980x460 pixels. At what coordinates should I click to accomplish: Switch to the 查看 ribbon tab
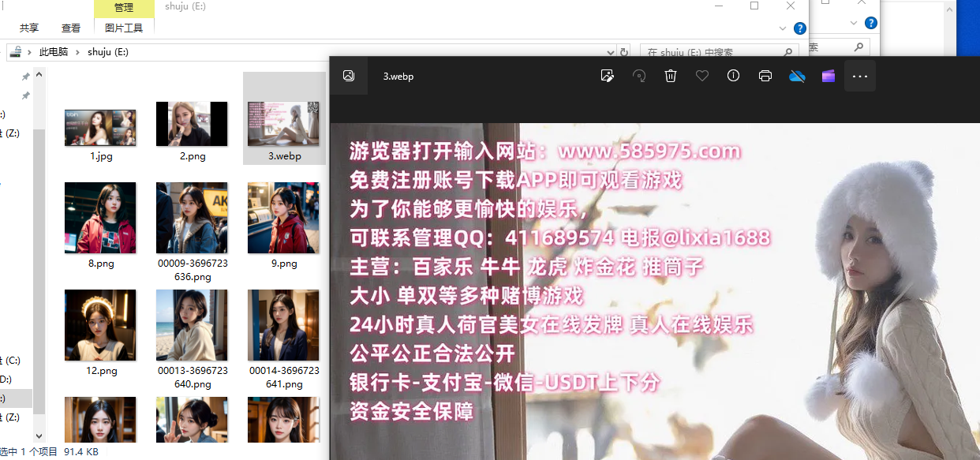[71, 28]
